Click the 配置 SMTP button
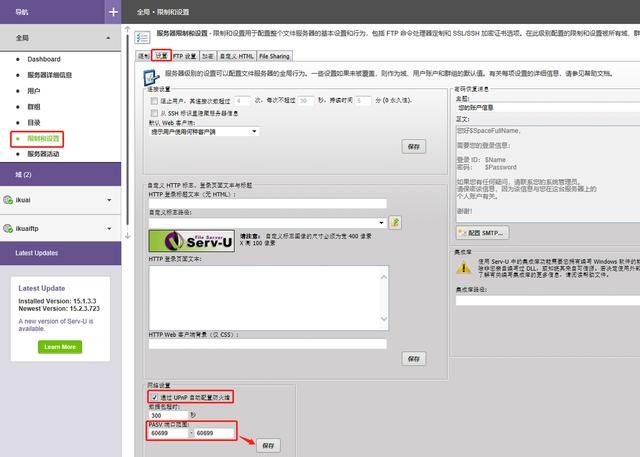This screenshot has height=457, width=640. tap(480, 232)
